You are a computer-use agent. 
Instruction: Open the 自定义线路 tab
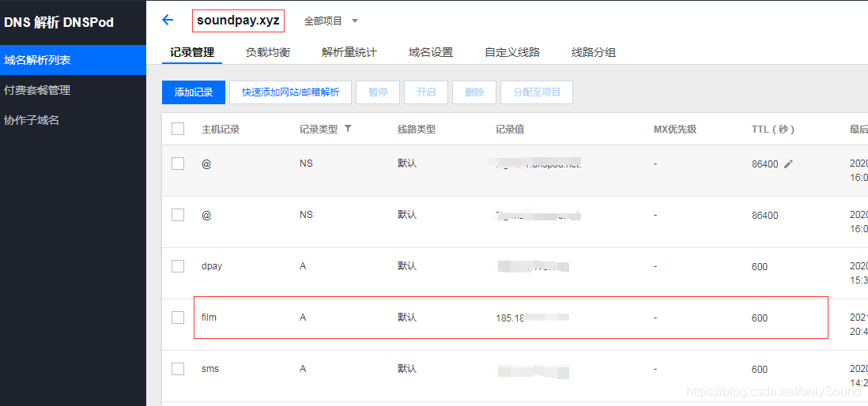(511, 52)
